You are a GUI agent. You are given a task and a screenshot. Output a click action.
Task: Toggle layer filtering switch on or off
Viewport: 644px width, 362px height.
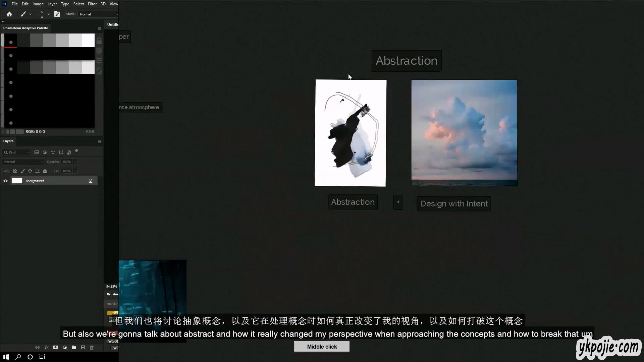coord(76,151)
